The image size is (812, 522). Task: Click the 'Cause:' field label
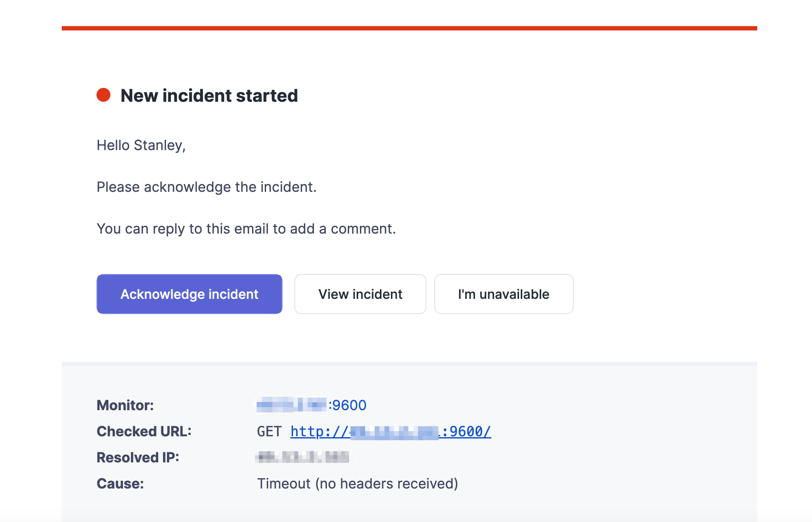coord(120,484)
